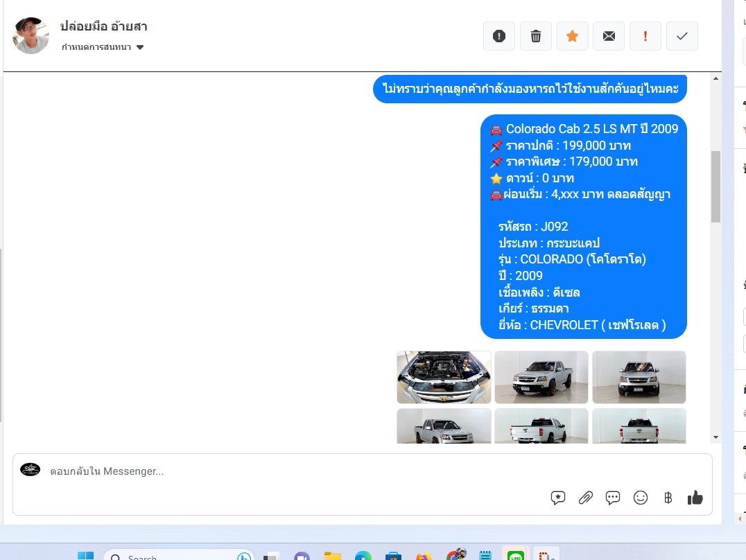Open quick message speech-bubble dots icon
This screenshot has width=746, height=560.
coord(613,498)
